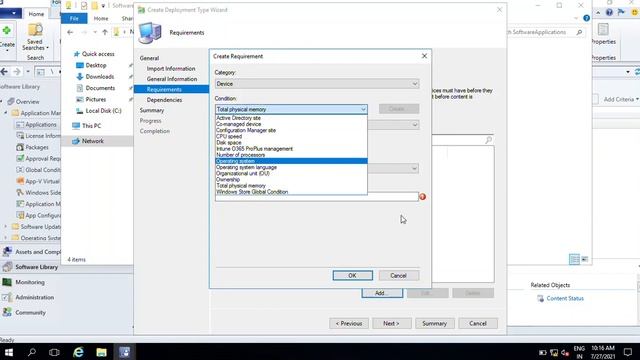Open Import Information wizard step

(171, 69)
